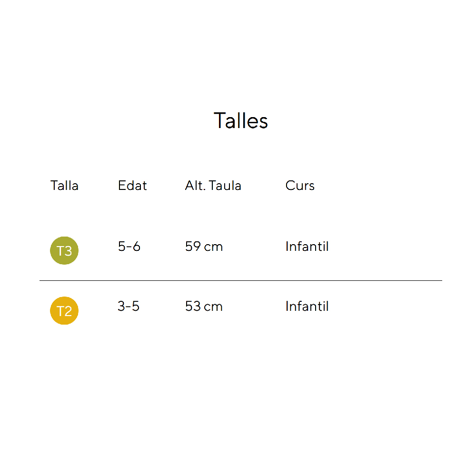The width and height of the screenshot is (476, 476).
Task: Click the olive green T3 size badge
Action: pyautogui.click(x=64, y=250)
